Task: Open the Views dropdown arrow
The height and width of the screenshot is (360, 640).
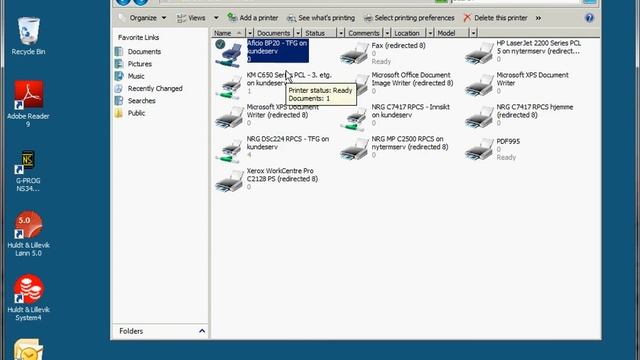Action: tap(216, 18)
